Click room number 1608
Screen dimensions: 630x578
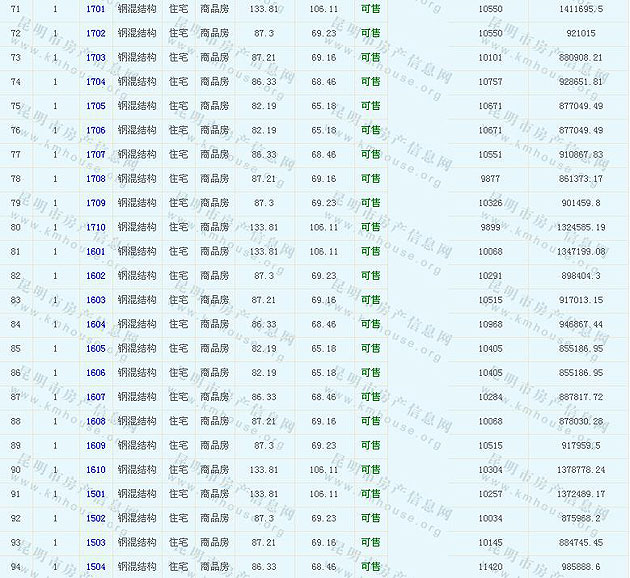[96, 422]
